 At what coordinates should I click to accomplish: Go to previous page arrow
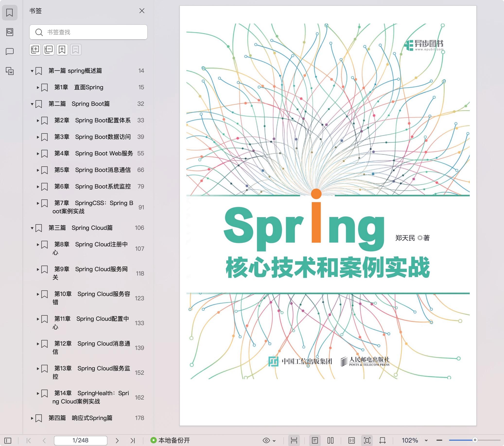44,440
